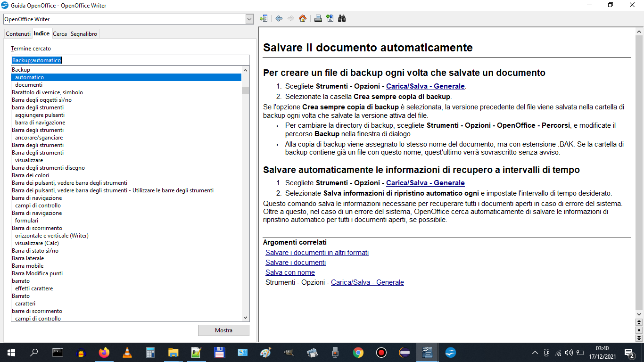Click help content scrollbar up arrow

click(x=639, y=31)
